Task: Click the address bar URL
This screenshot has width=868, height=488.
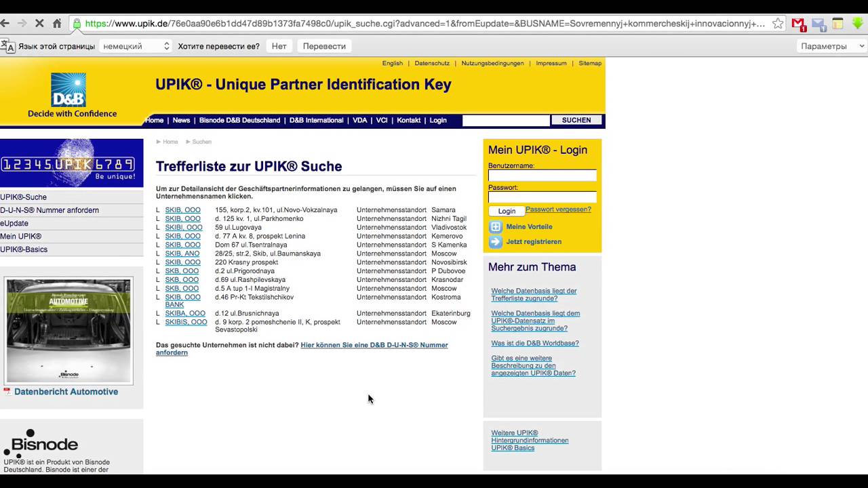Action: click(x=425, y=23)
